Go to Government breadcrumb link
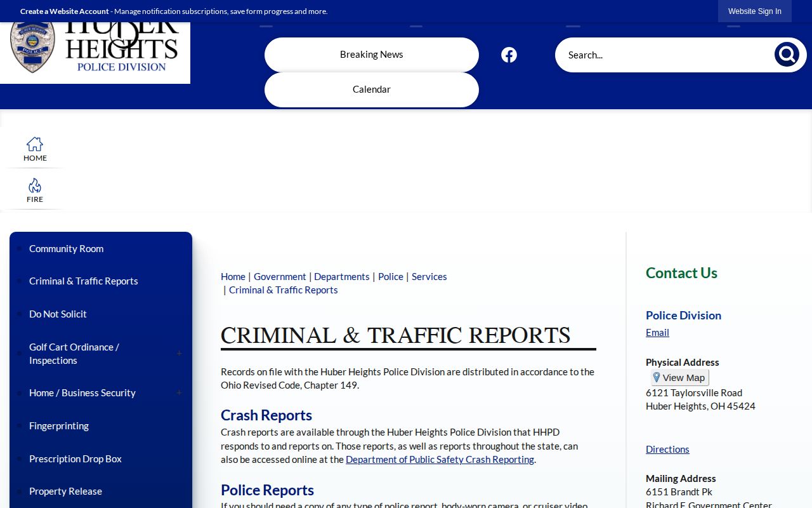The image size is (812, 508). (280, 276)
